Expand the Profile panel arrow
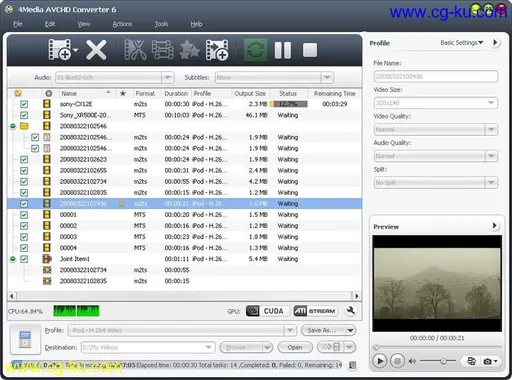This screenshot has width=512, height=380. point(495,43)
